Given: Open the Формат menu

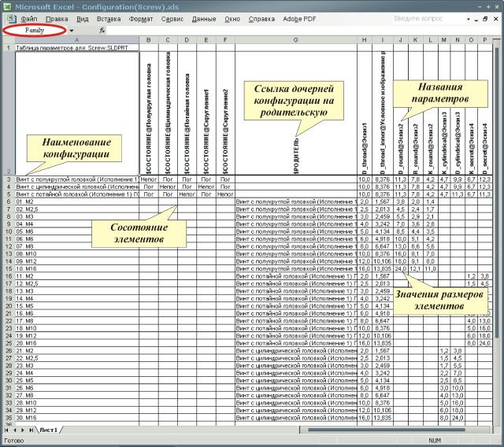Looking at the screenshot, I should (141, 19).
